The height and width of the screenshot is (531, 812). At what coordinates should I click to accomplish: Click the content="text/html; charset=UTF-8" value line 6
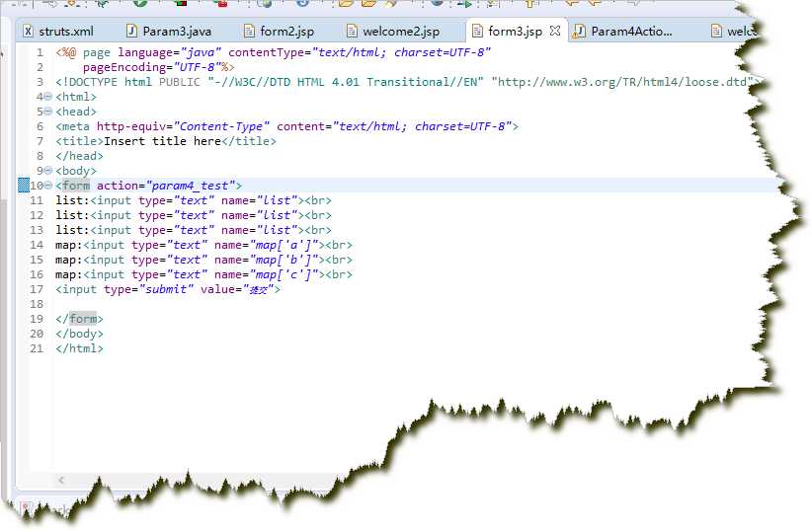point(394,126)
